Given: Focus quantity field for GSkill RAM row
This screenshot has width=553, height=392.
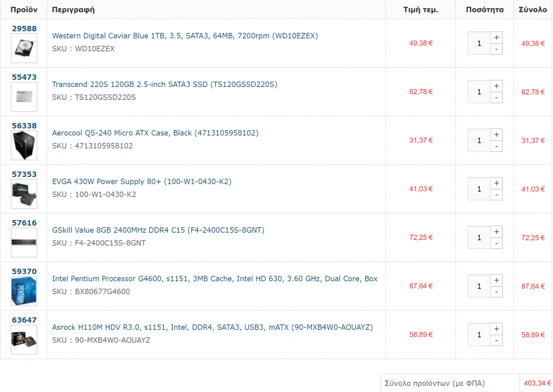Looking at the screenshot, I should [x=479, y=238].
